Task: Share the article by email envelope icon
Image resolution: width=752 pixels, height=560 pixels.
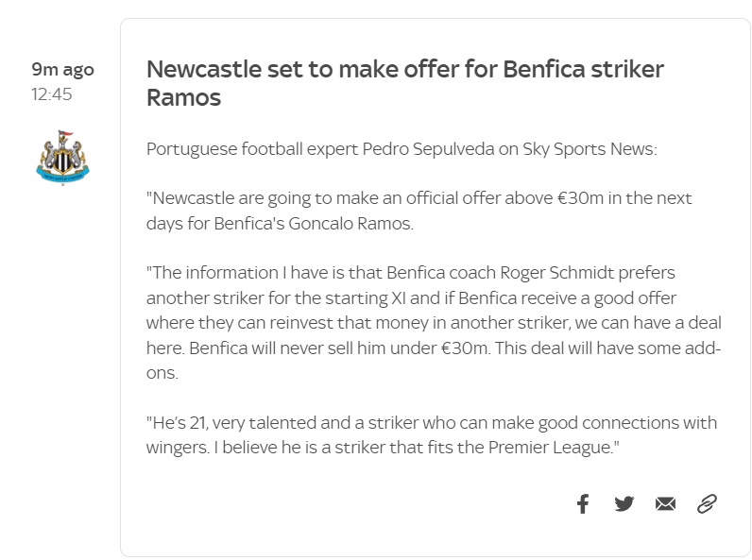Action: (x=665, y=504)
